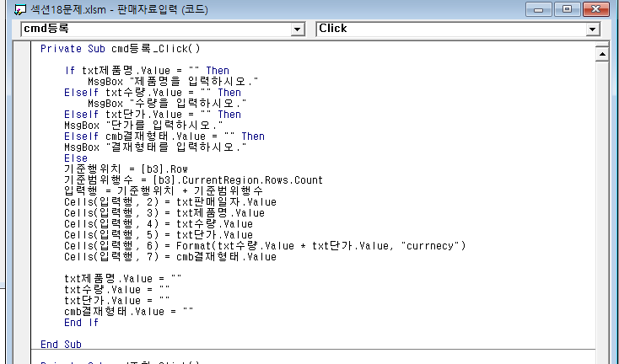Place cursor on the Else keyword line
Viewport: 619px width, 364px height.
click(x=76, y=158)
